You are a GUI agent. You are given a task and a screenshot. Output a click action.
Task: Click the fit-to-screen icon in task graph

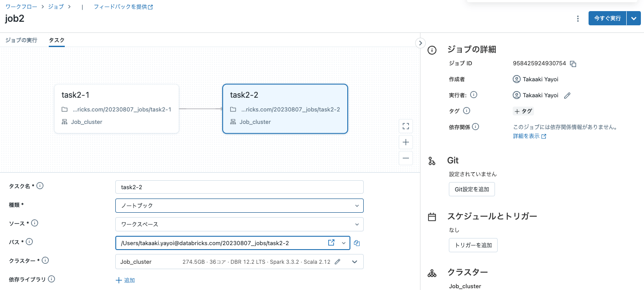coord(405,126)
